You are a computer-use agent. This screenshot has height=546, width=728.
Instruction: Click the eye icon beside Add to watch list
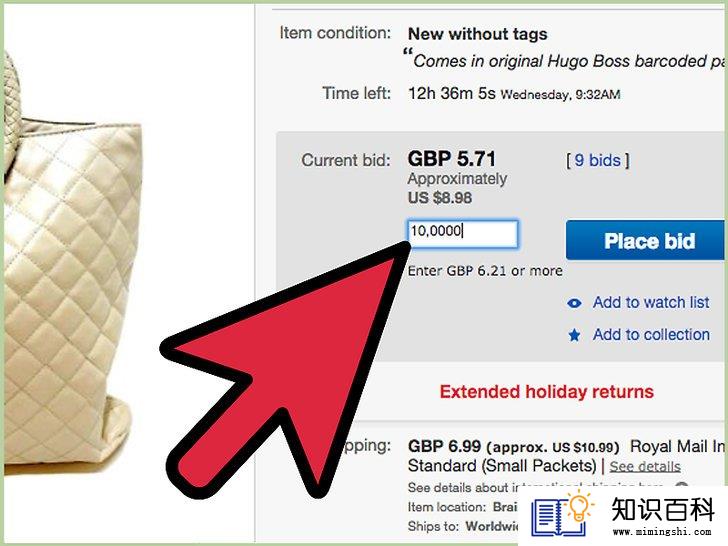(x=574, y=303)
